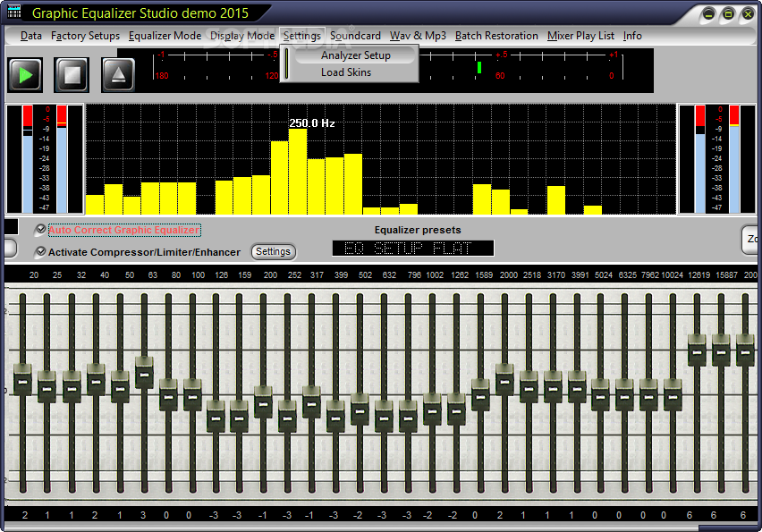Click the 100 Hz band slider knob
762x532 pixels.
(x=192, y=394)
